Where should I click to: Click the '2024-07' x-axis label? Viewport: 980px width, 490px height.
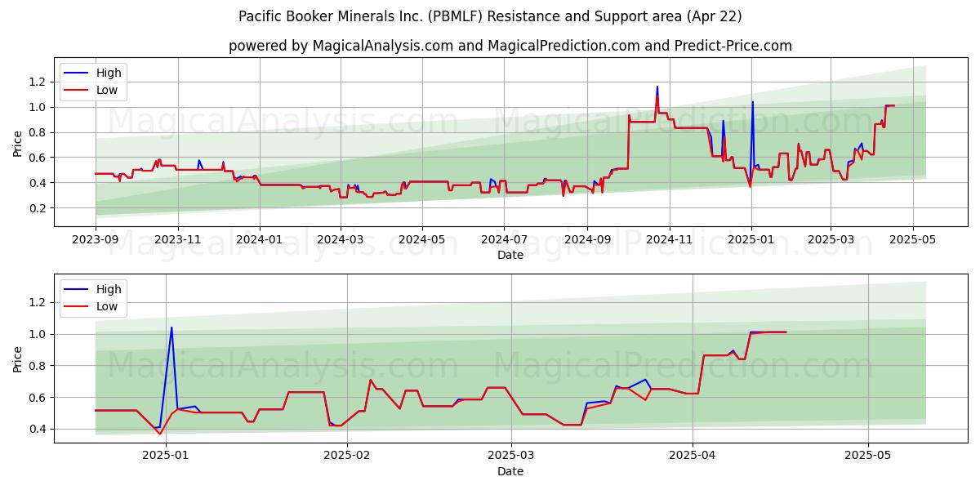504,239
